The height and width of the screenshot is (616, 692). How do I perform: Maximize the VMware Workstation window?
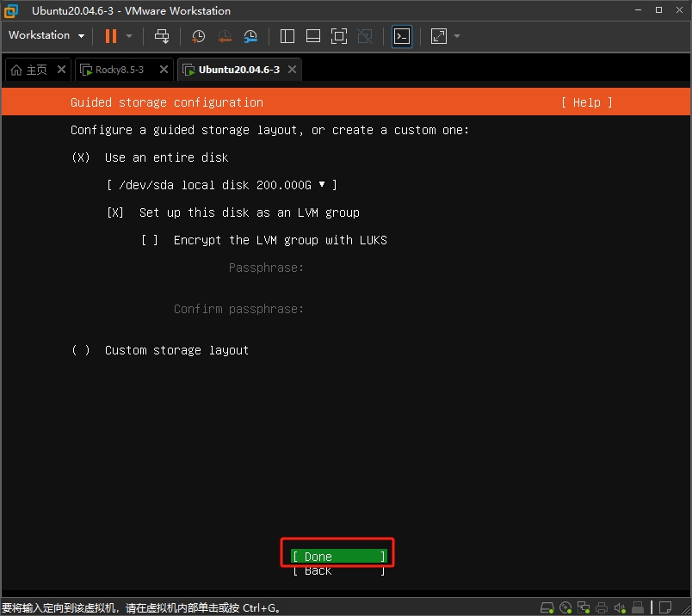click(658, 10)
